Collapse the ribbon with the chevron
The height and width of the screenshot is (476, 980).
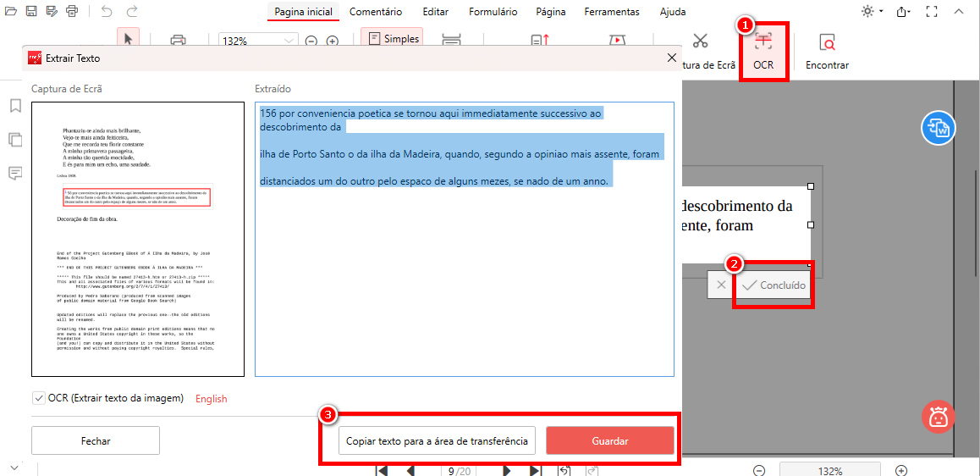[x=958, y=11]
